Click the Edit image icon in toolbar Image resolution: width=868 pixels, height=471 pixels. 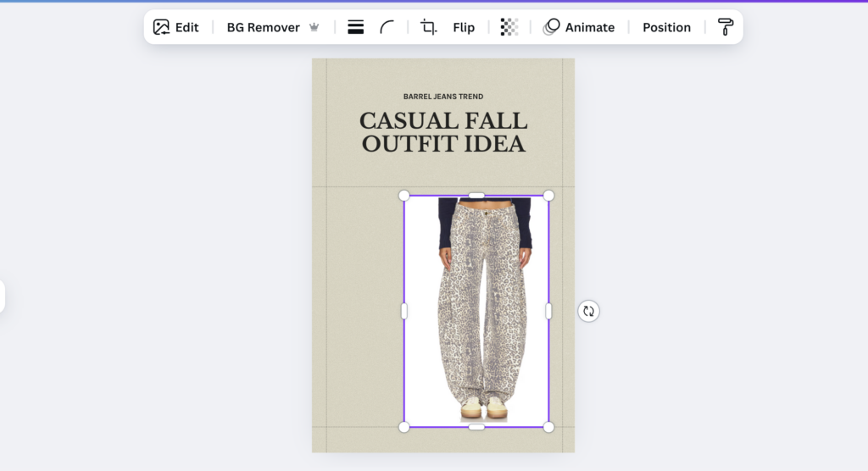coord(161,27)
